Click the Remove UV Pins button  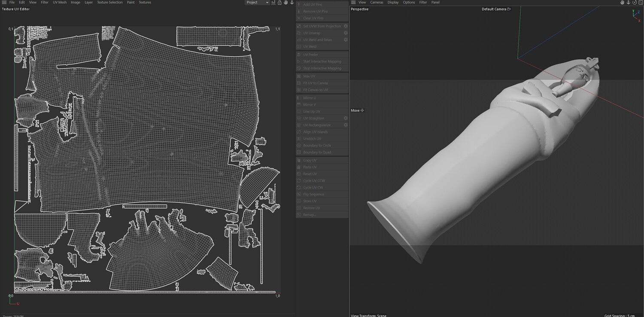[x=322, y=12]
